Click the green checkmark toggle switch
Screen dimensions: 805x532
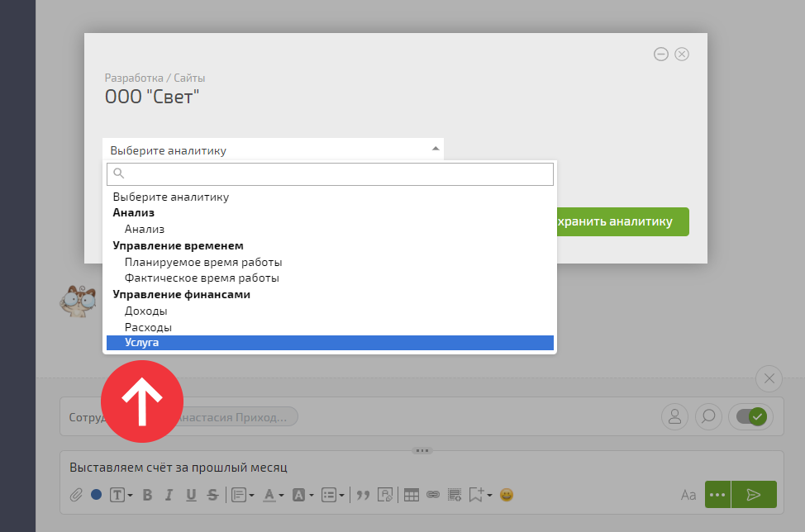pos(750,416)
